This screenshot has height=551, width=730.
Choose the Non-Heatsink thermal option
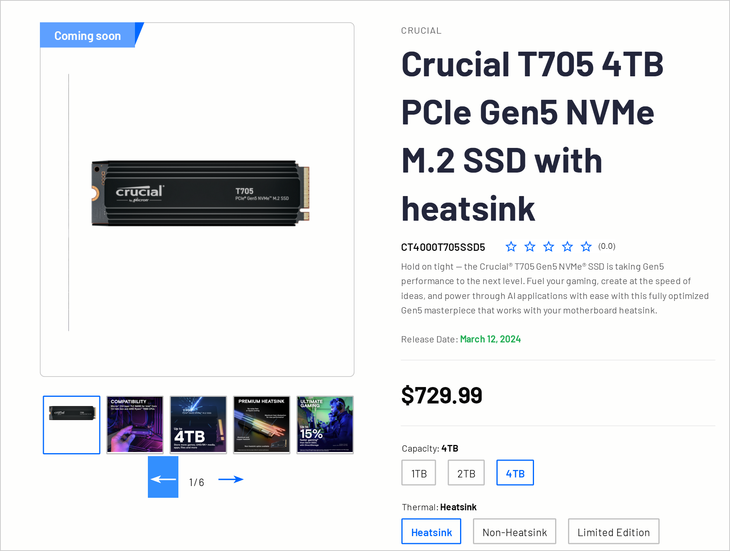pyautogui.click(x=514, y=531)
